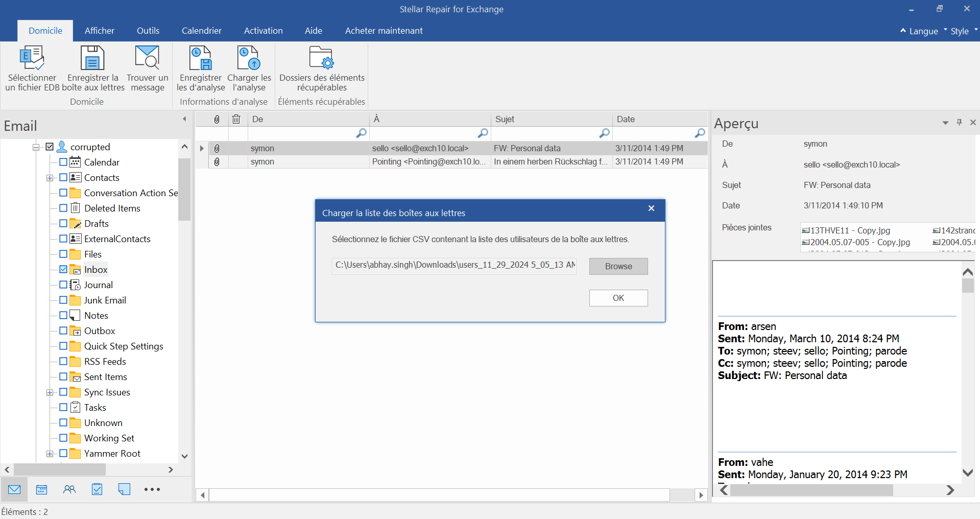Click folder tree horizontal scrollbar thumb
This screenshot has height=519, width=980.
click(60, 469)
